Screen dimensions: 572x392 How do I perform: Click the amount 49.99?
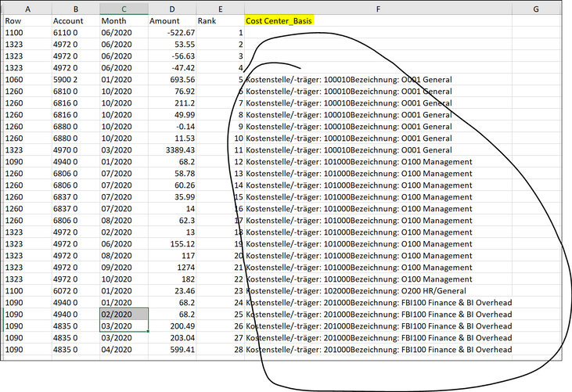172,114
